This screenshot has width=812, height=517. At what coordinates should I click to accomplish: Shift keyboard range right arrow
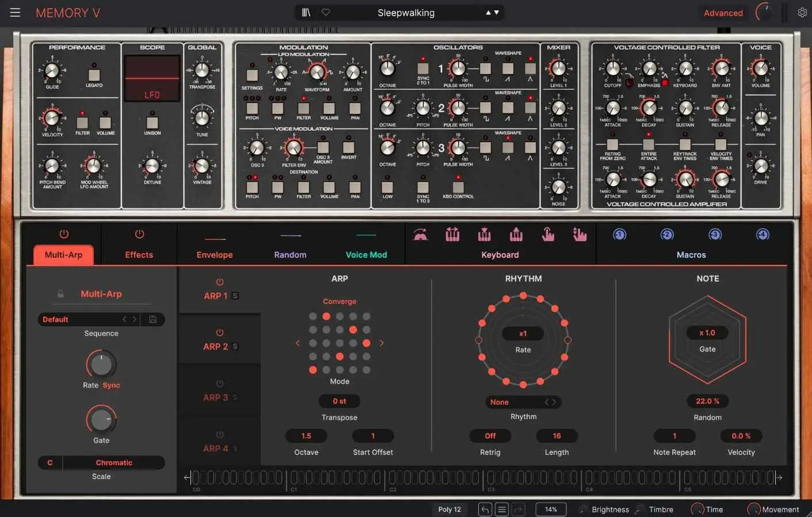coord(779,477)
